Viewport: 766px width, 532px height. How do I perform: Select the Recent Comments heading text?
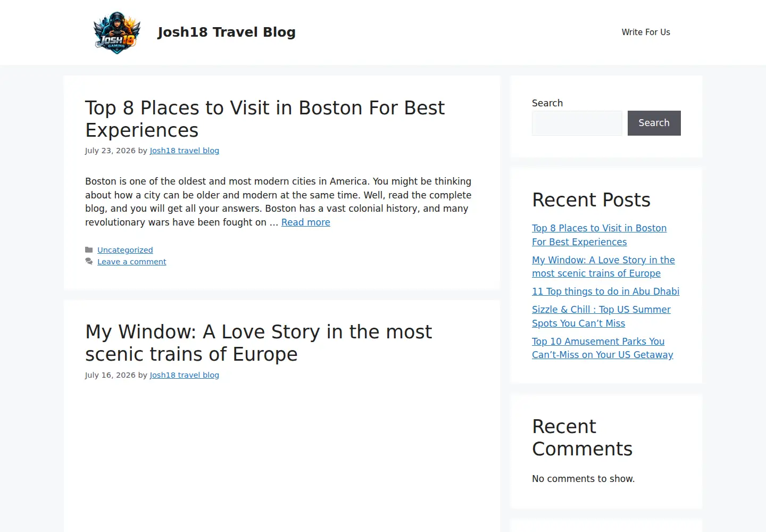[x=582, y=438]
